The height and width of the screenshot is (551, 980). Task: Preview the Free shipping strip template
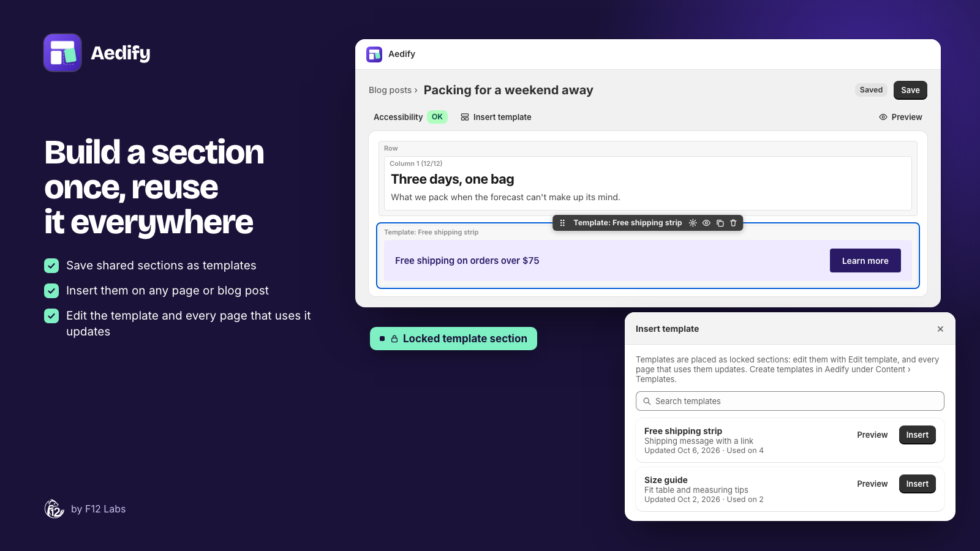(x=872, y=435)
